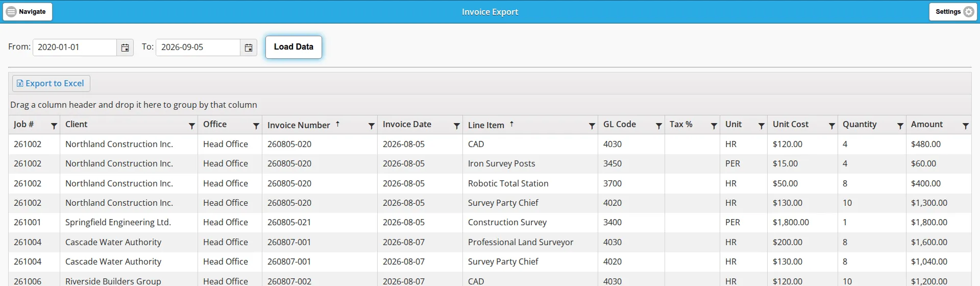Click the group-by drop area hint text
980x286 pixels.
[134, 105]
